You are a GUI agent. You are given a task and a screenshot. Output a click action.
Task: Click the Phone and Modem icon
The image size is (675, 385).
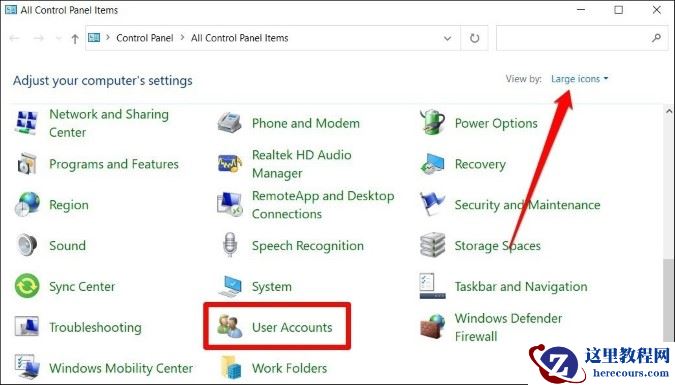click(x=229, y=123)
